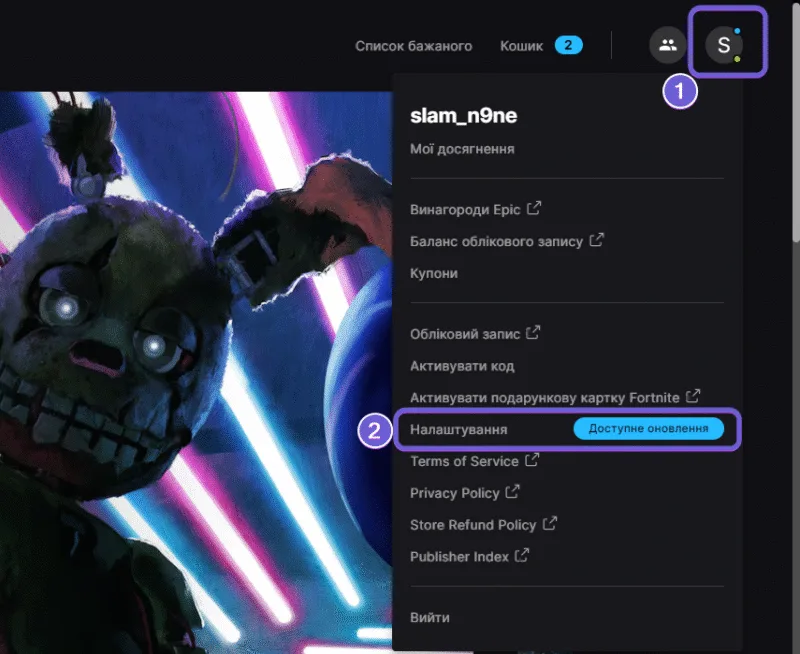The width and height of the screenshot is (800, 654).
Task: Open the friends list icon
Action: point(667,45)
